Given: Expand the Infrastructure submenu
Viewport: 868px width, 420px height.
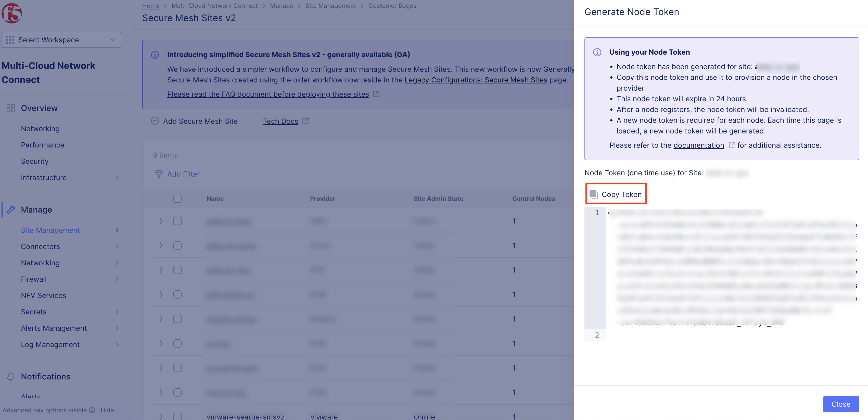Looking at the screenshot, I should click(x=117, y=178).
